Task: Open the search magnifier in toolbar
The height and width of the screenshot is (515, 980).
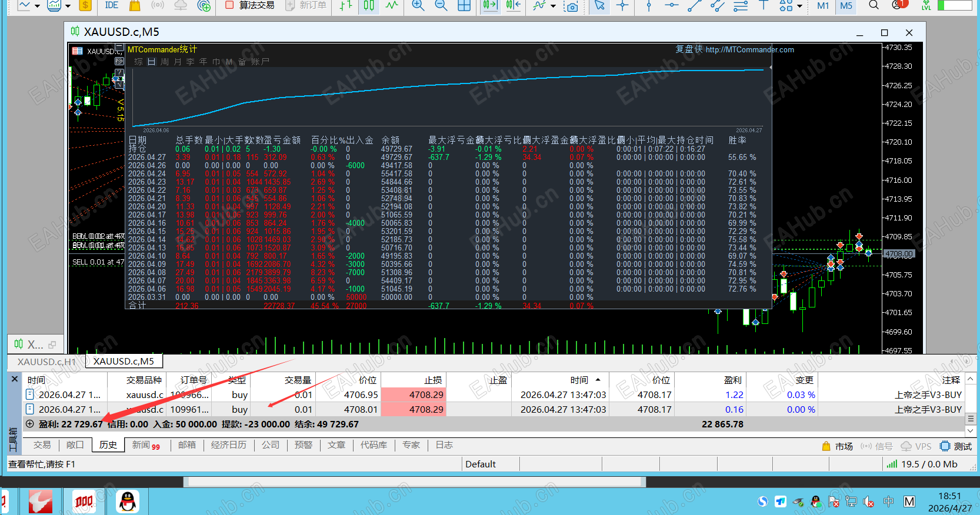Action: click(x=874, y=5)
